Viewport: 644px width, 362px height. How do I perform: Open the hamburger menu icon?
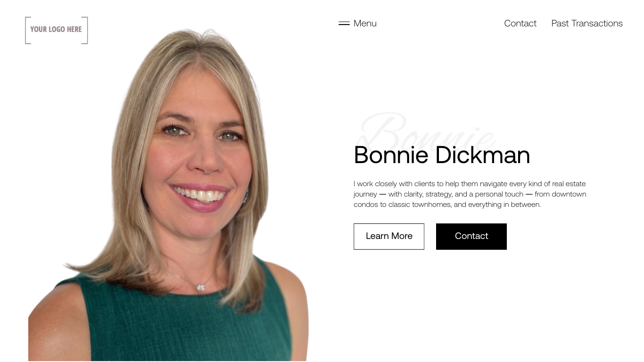coord(344,23)
